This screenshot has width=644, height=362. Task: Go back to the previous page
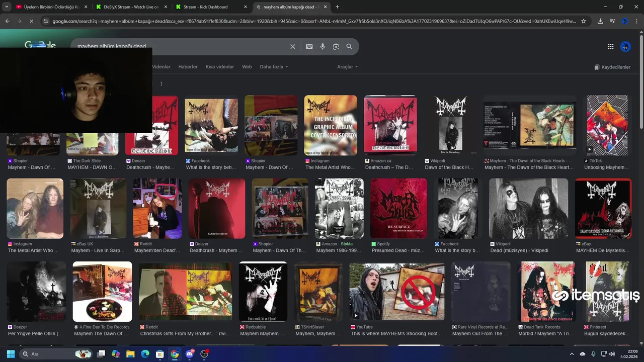coord(7,21)
